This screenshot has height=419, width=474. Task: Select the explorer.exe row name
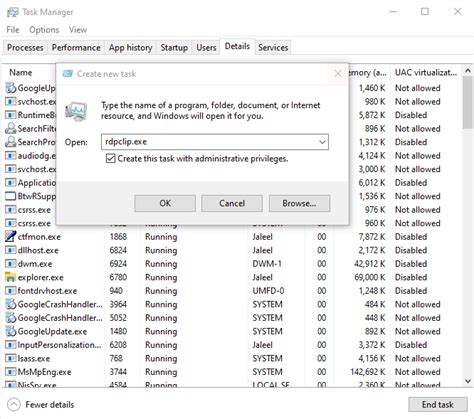coord(41,277)
